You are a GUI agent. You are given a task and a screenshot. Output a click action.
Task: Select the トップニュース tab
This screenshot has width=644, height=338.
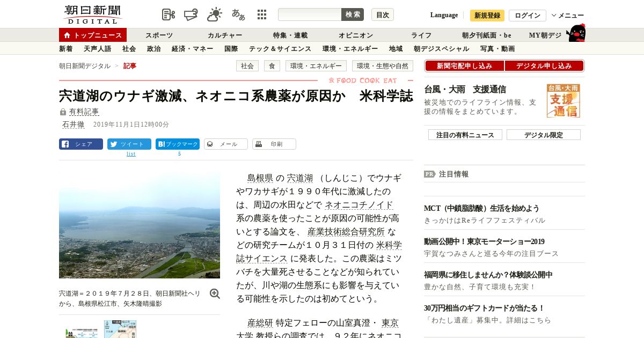pos(93,35)
